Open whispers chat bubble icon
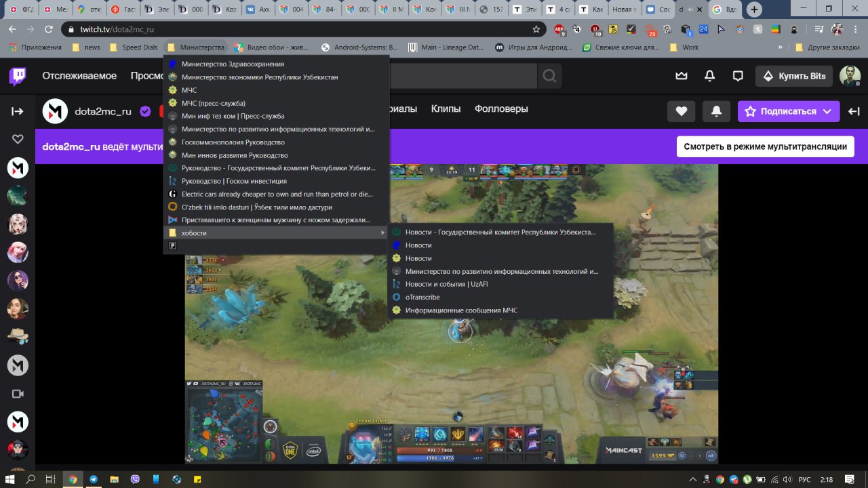This screenshot has width=868, height=488. pos(738,76)
